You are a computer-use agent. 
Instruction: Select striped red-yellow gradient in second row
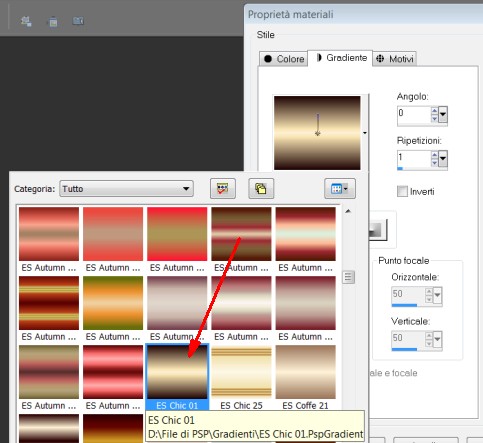pyautogui.click(x=49, y=303)
